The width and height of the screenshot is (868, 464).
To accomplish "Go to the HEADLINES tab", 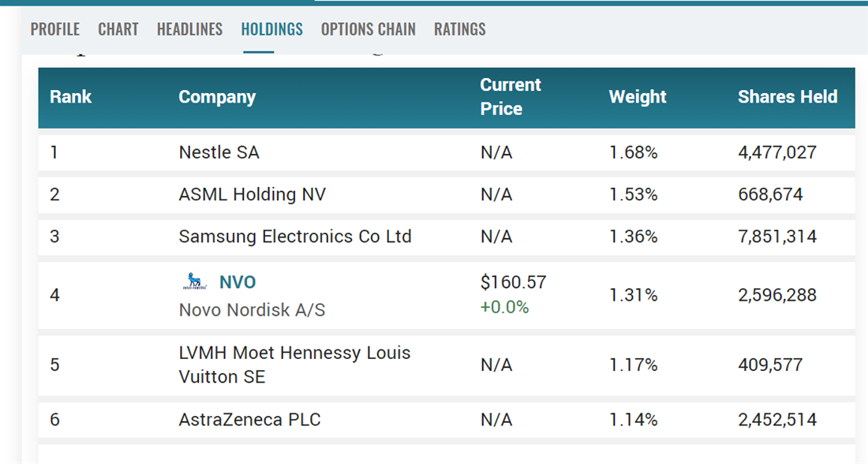I will (x=189, y=29).
